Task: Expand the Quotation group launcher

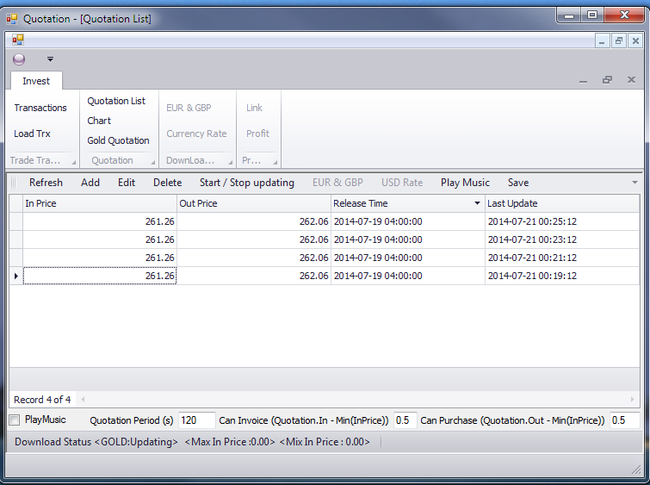Action: click(153, 162)
